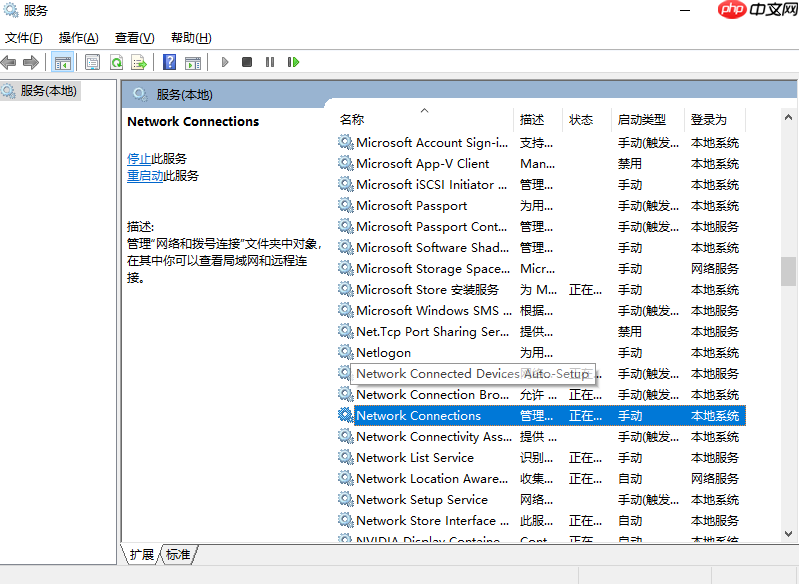The height and width of the screenshot is (584, 799).
Task: Switch to the 扩展 tab
Action: point(141,554)
